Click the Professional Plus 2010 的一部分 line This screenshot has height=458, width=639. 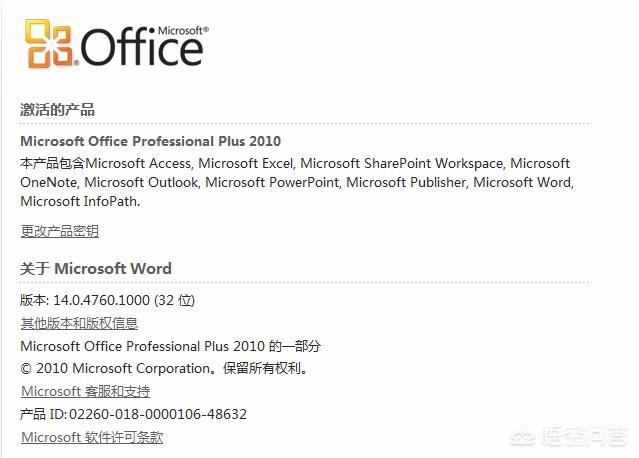coord(171,346)
